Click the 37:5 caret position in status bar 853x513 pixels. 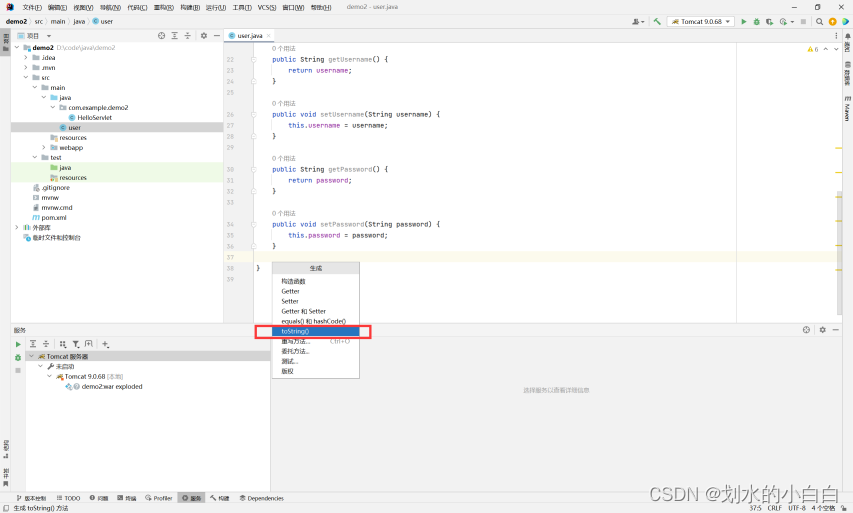(755, 508)
